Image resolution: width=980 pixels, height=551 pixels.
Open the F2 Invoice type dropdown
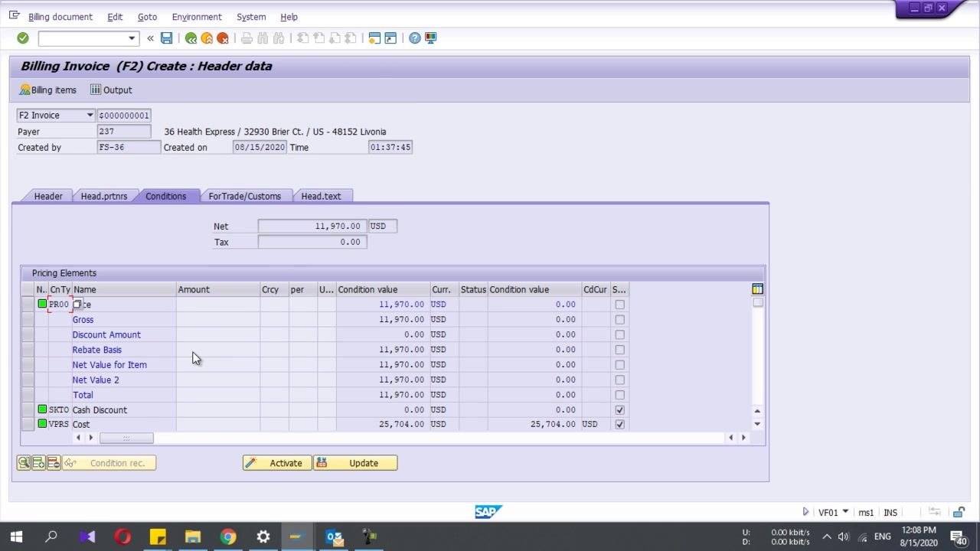pos(90,116)
